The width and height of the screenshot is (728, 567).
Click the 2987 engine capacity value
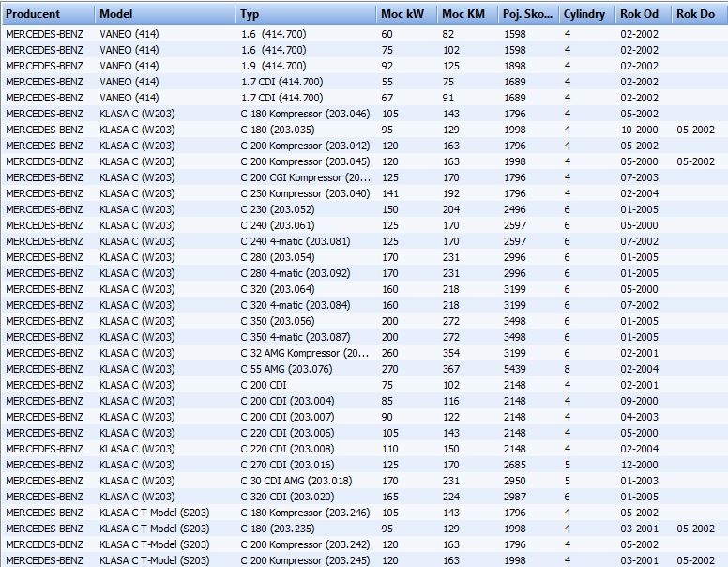coord(515,497)
